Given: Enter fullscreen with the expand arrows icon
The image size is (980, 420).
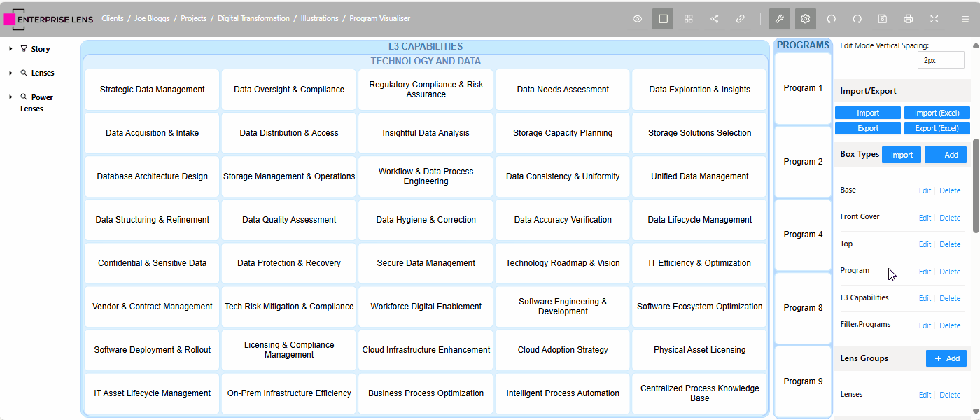Looking at the screenshot, I should (934, 19).
